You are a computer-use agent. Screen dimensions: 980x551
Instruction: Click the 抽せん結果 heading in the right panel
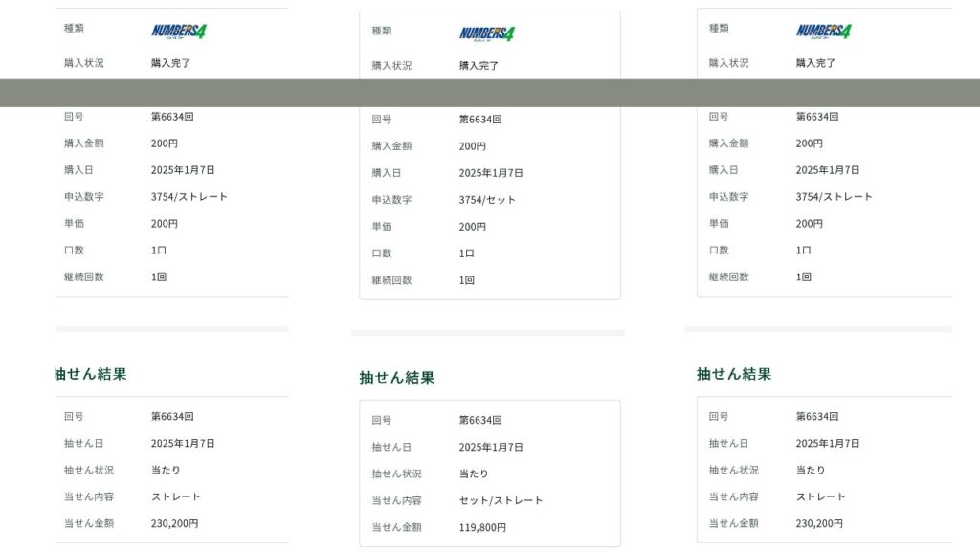point(733,374)
